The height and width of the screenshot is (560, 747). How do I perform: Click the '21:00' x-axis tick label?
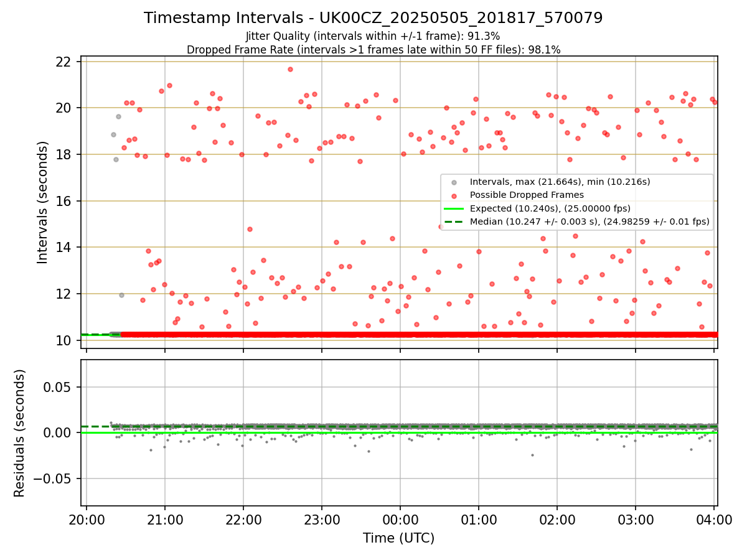(164, 519)
